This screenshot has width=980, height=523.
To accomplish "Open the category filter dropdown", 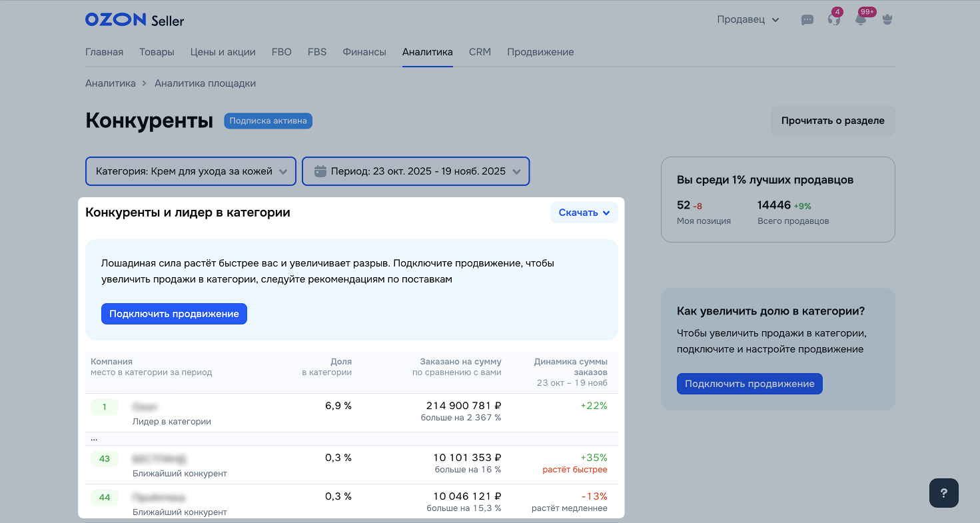I will tap(190, 171).
